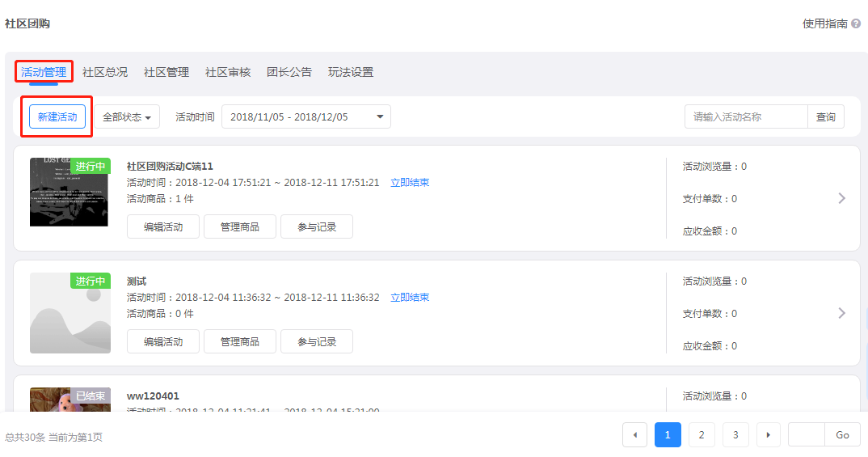
Task: Go to previous page arrow
Action: (x=635, y=435)
